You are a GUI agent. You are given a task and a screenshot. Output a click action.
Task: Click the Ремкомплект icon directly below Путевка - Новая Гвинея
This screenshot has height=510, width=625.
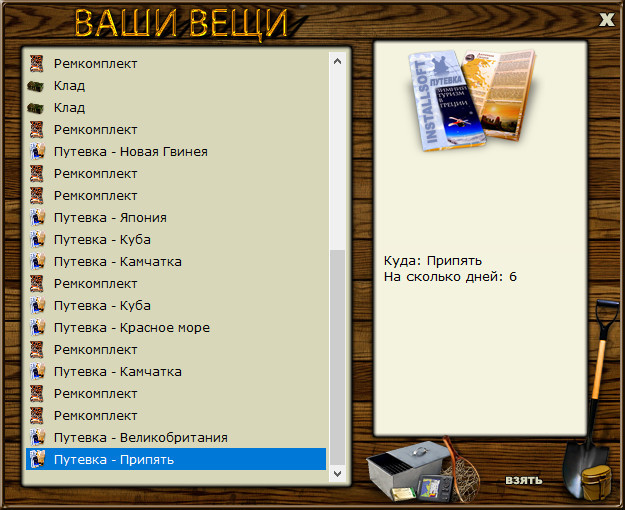pos(37,173)
